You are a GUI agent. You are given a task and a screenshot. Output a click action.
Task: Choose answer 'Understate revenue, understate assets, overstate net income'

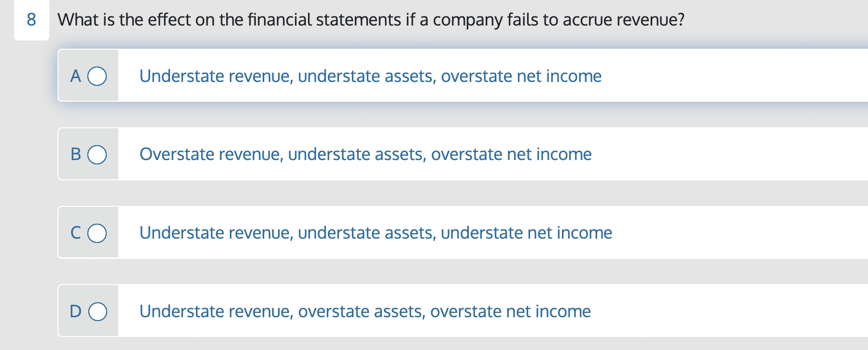coord(370,76)
